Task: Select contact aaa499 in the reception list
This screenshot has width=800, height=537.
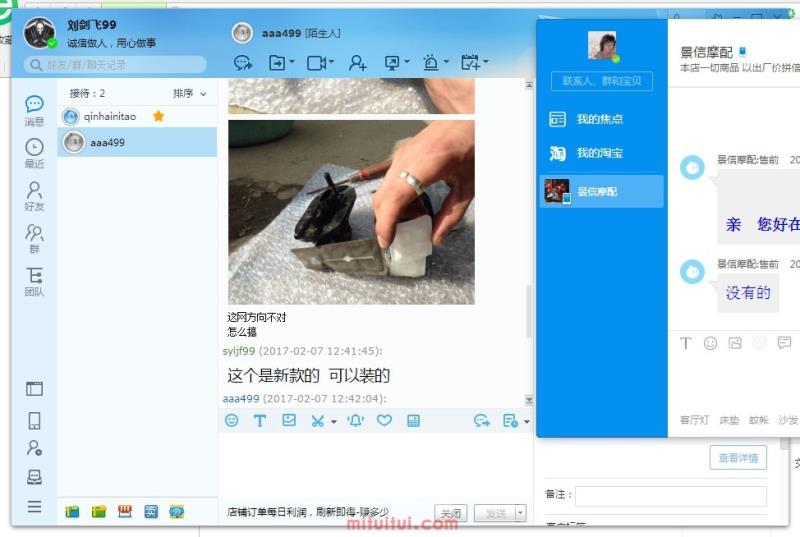Action: point(137,142)
